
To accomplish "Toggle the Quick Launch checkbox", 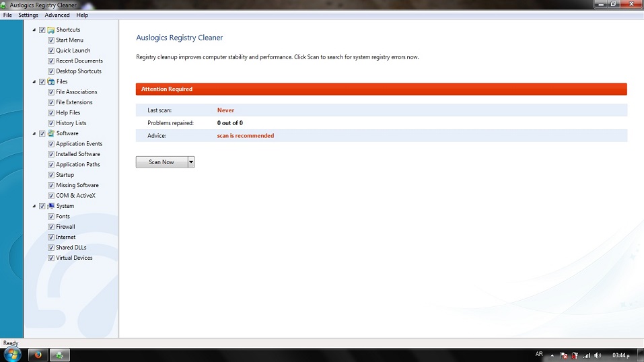I will 51,50.
